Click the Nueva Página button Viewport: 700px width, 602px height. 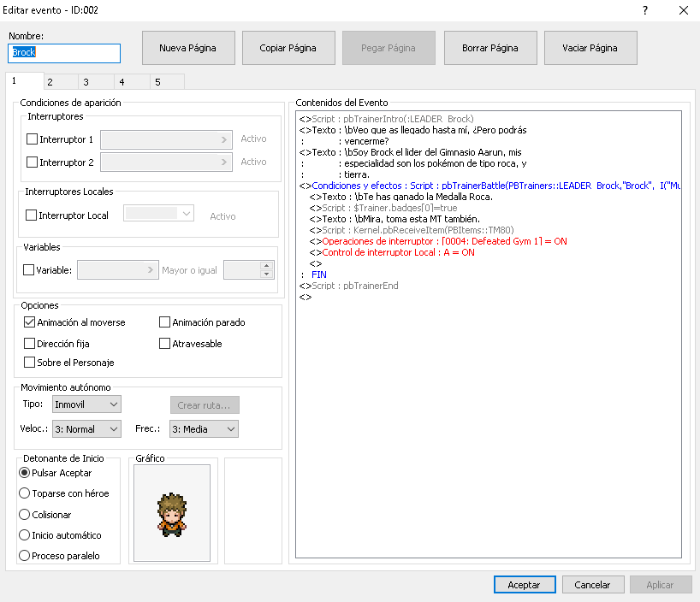pos(187,49)
